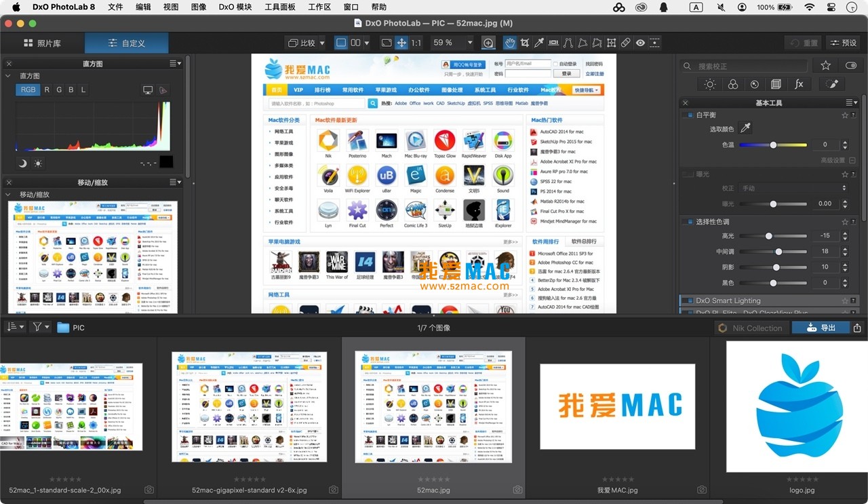
Task: Open the fx effects palette
Action: (x=799, y=84)
